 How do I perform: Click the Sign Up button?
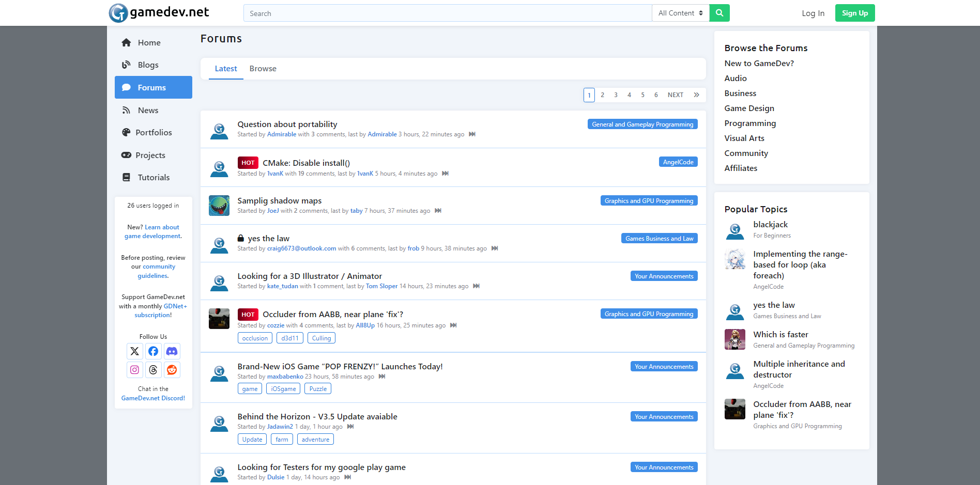855,13
